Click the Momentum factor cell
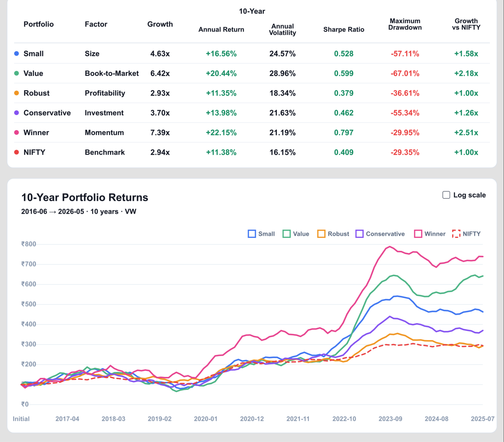The image size is (504, 442). [104, 133]
